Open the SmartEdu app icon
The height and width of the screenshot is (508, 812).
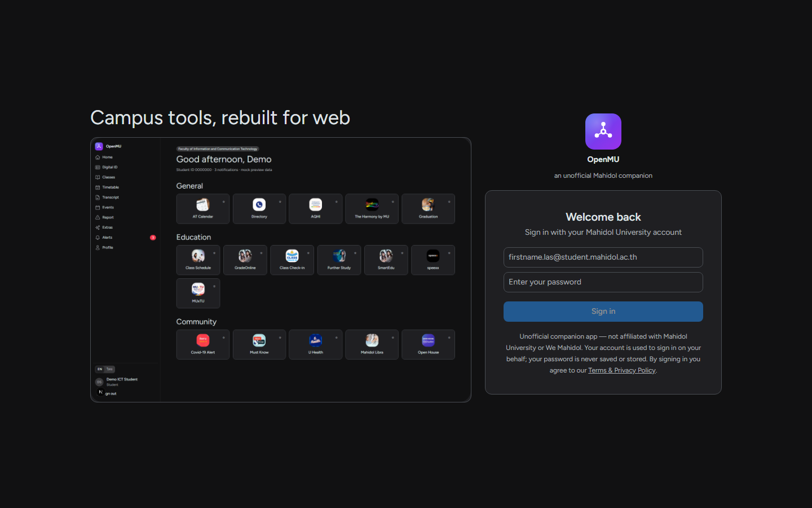(x=386, y=256)
